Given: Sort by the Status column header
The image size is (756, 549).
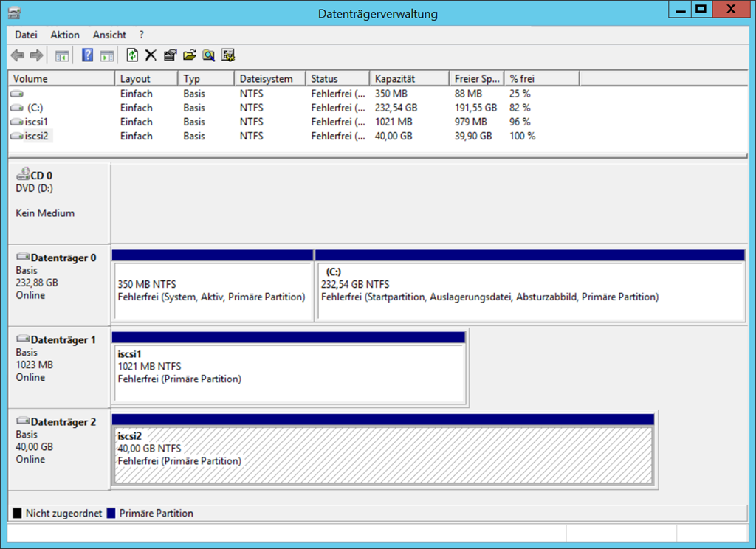Looking at the screenshot, I should tap(337, 78).
